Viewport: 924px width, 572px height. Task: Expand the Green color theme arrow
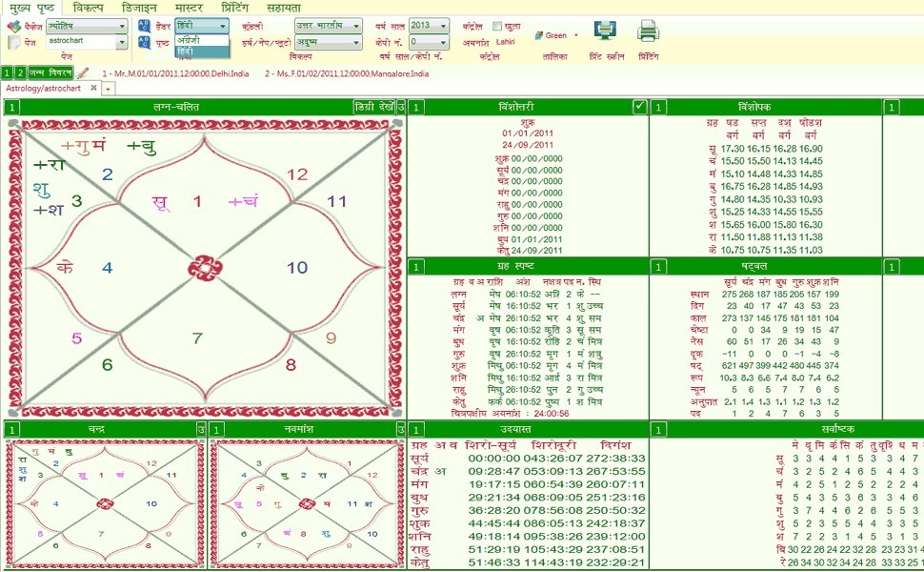[x=576, y=35]
